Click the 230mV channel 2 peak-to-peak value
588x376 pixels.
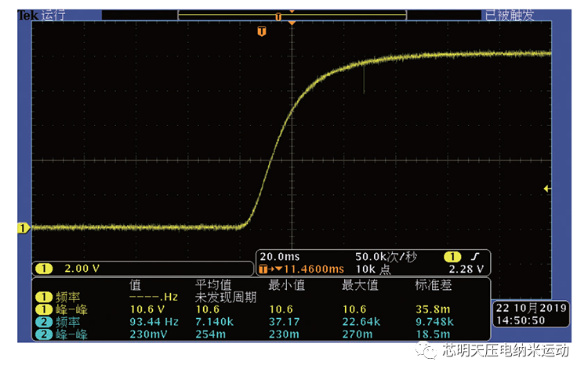click(148, 334)
